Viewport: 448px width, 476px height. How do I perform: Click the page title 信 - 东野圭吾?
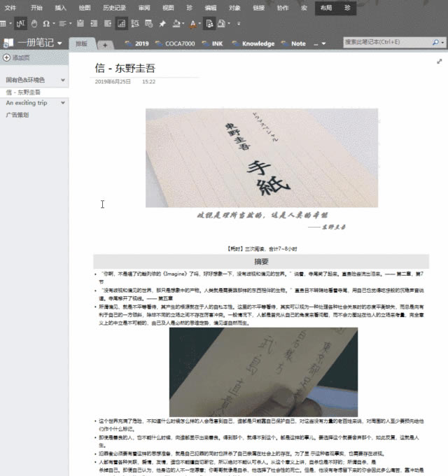point(125,68)
